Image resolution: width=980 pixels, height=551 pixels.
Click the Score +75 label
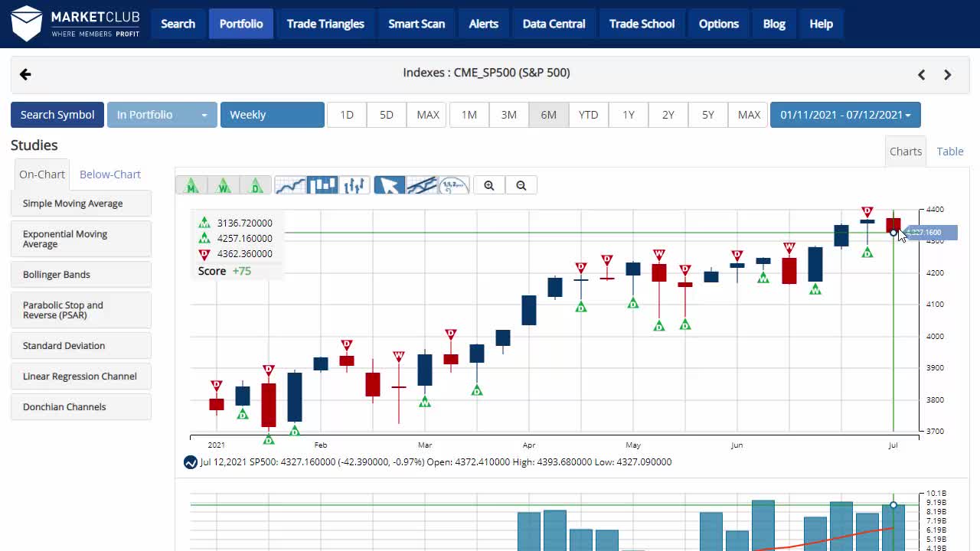click(x=224, y=271)
